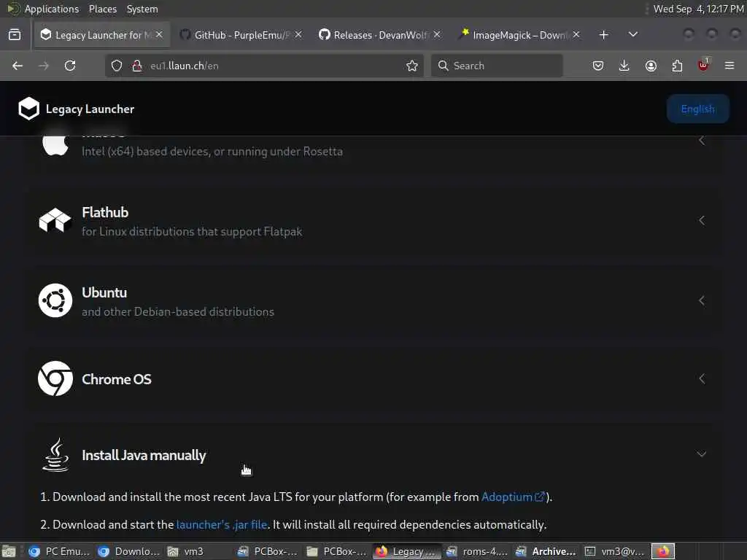Expand the Chrome OS section chevron
Image resolution: width=747 pixels, height=560 pixels.
tap(701, 378)
